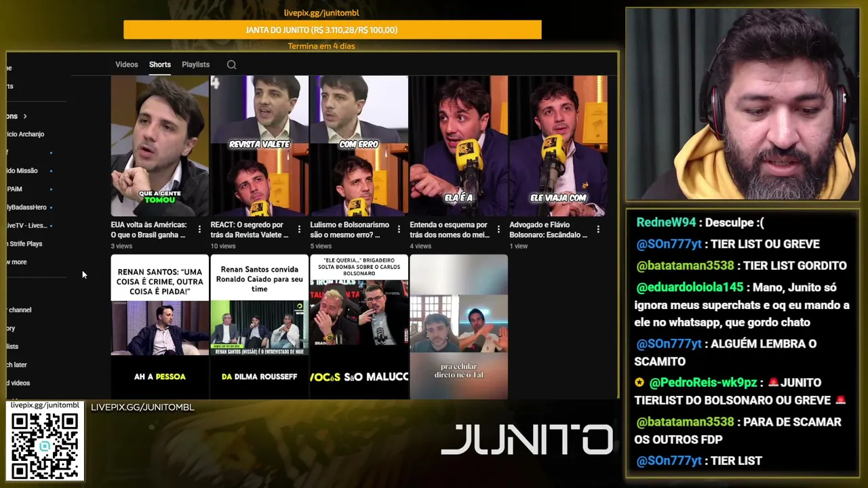Click the coin badge beside @PedroReis-wk9pz
The image size is (868, 488).
[x=639, y=383]
